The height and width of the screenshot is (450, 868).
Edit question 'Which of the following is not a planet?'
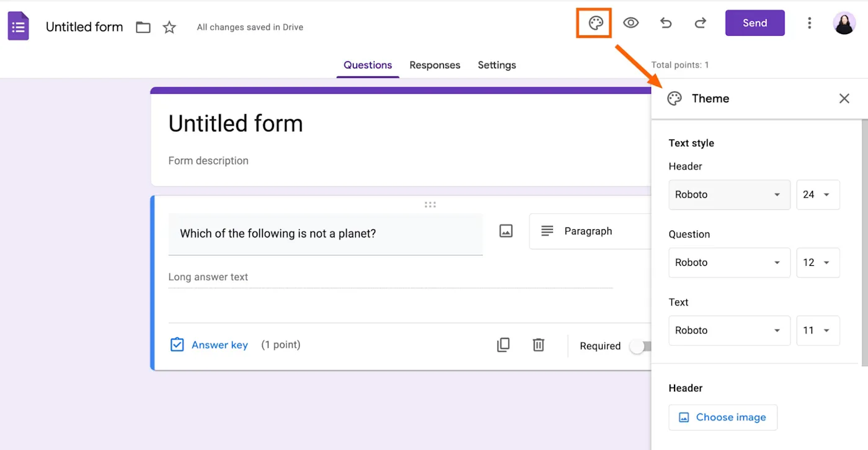point(325,234)
